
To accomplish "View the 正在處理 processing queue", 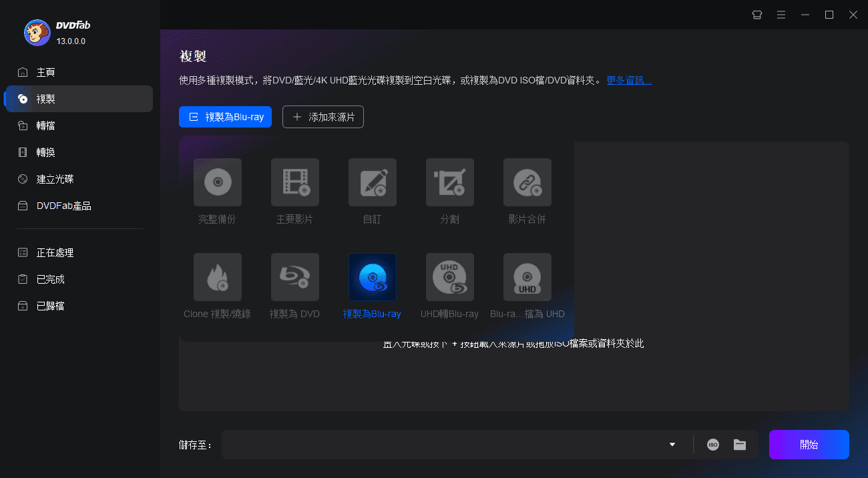I will coord(79,252).
